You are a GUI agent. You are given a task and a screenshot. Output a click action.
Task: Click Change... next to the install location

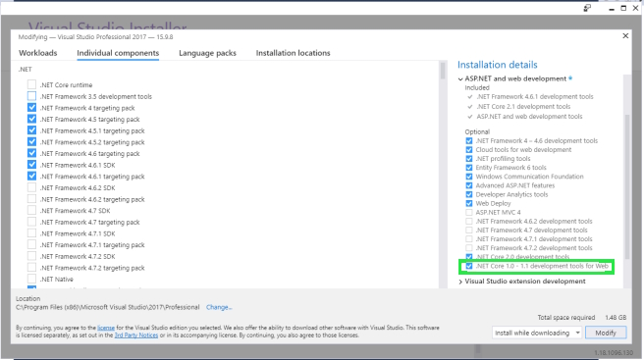[x=219, y=307]
